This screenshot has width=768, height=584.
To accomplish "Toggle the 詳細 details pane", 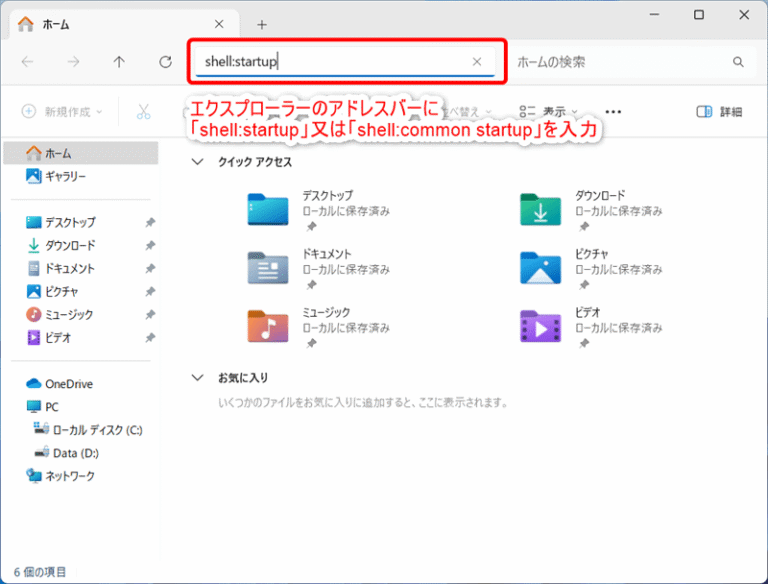I will pos(720,112).
